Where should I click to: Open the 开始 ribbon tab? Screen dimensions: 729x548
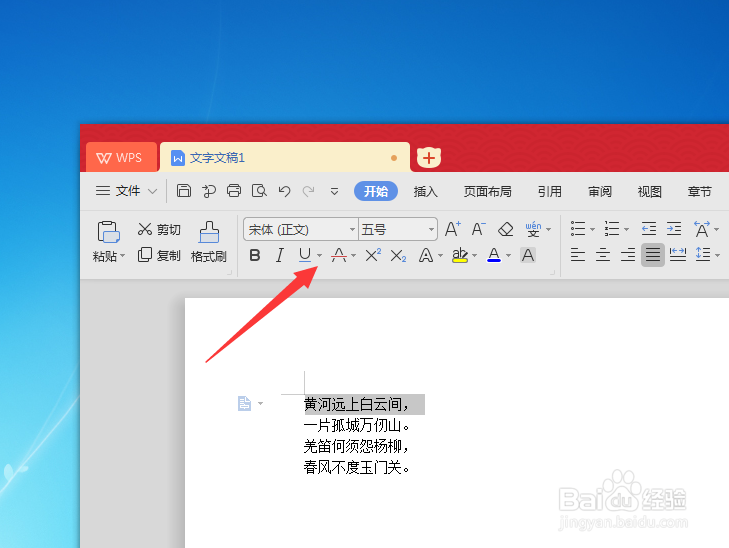pos(376,191)
